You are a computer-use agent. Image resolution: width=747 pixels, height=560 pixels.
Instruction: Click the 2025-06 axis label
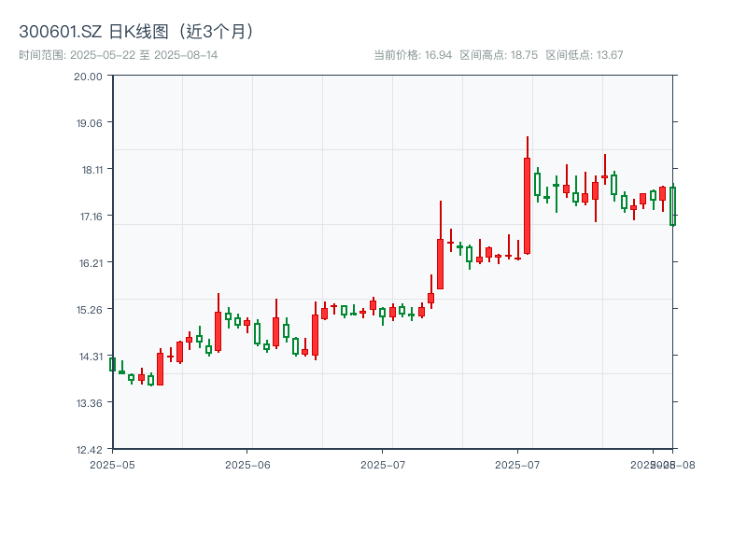coord(246,463)
